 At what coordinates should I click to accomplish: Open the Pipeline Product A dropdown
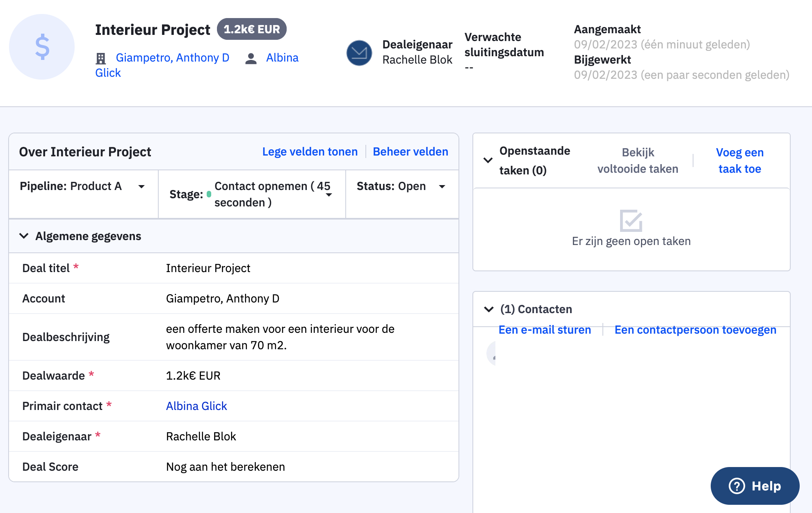tap(141, 186)
